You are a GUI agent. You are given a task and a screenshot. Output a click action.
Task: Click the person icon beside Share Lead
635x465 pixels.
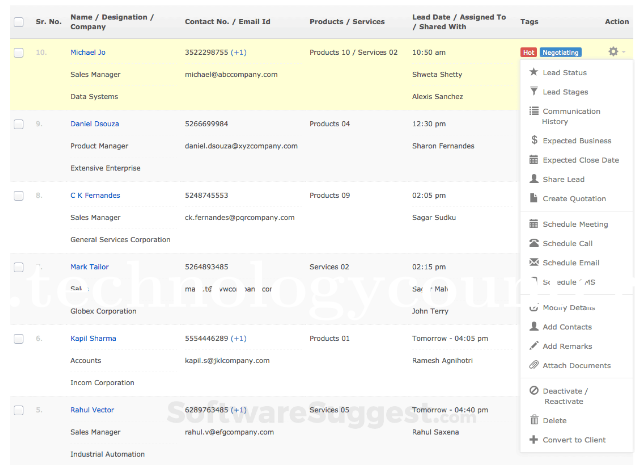534,179
